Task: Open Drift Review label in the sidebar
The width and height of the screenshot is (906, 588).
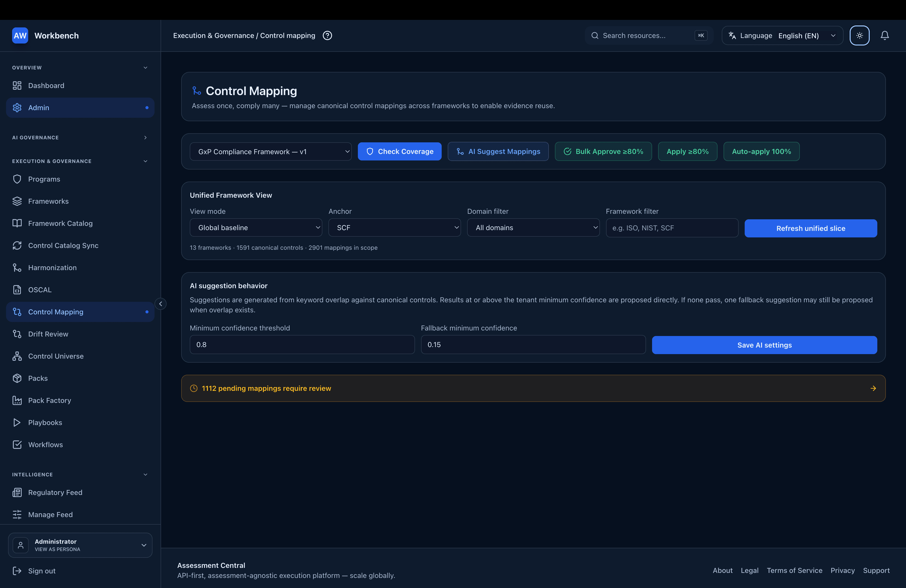Action: point(48,334)
